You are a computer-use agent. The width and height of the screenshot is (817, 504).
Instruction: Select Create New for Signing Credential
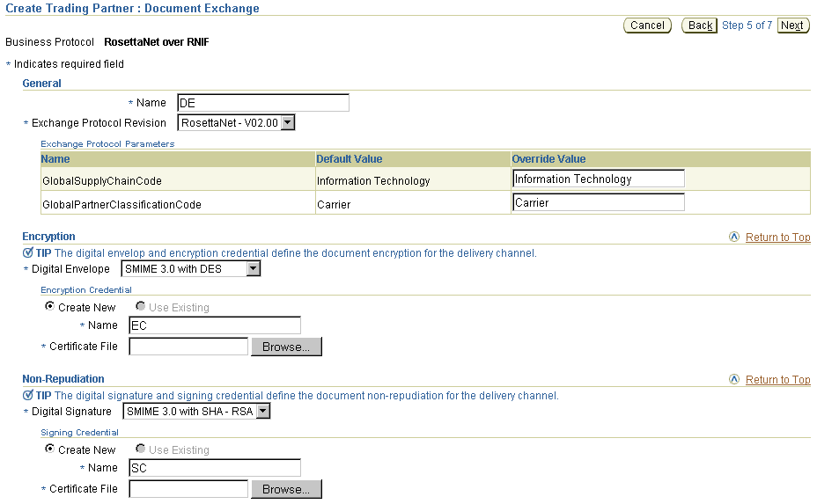49,449
